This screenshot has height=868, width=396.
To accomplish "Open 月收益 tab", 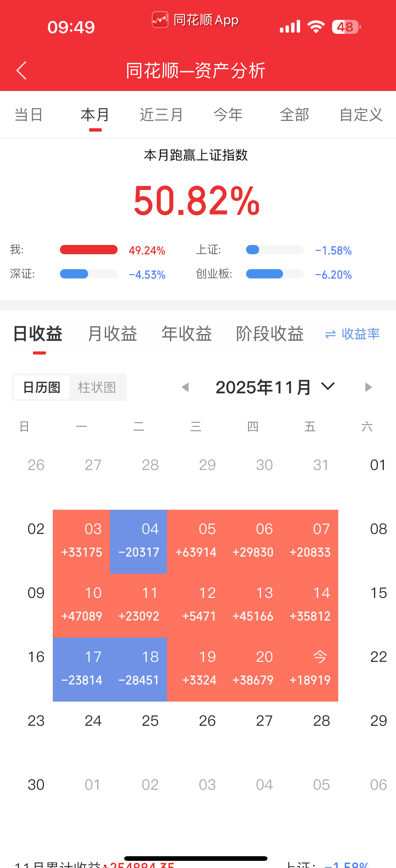I will pos(112,334).
